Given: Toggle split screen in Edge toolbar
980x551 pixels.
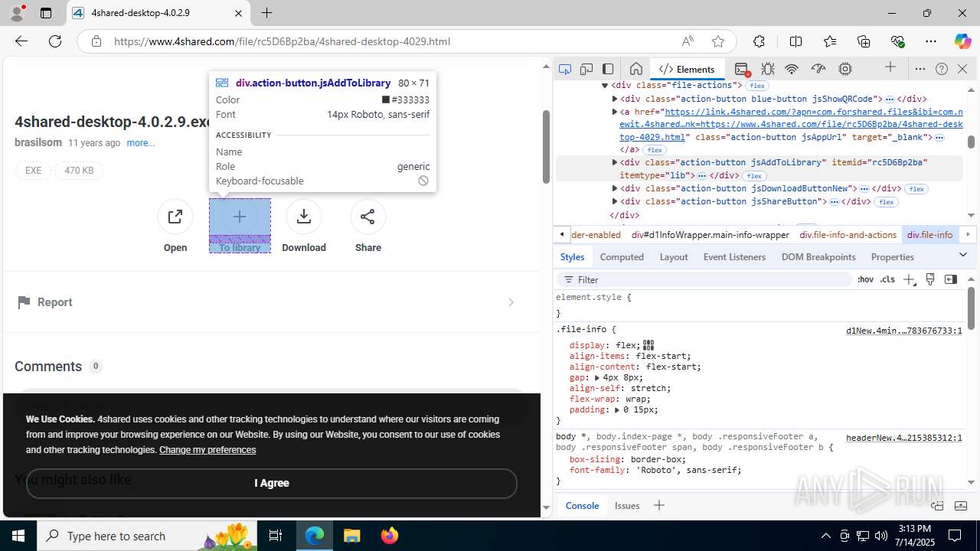Looking at the screenshot, I should pos(795,41).
